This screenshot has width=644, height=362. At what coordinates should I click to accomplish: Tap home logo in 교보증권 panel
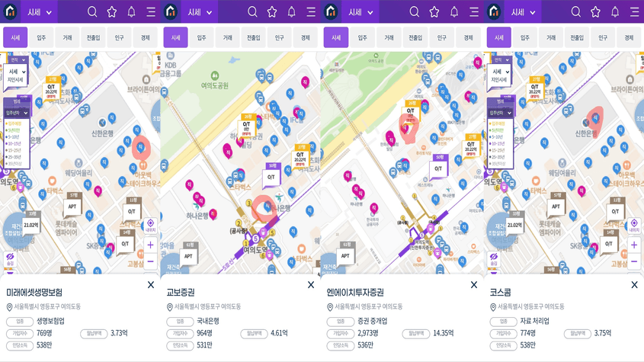coord(171,11)
